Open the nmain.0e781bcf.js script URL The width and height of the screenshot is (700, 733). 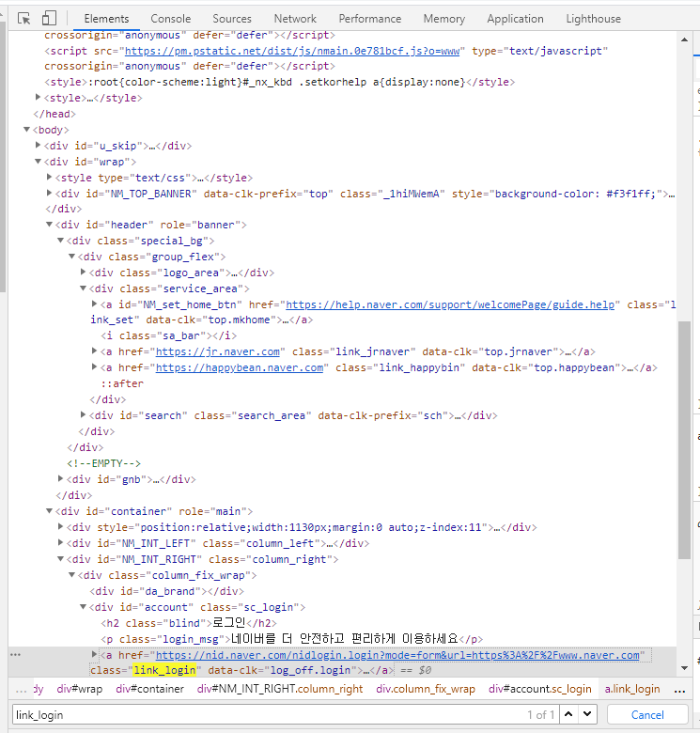coord(292,51)
